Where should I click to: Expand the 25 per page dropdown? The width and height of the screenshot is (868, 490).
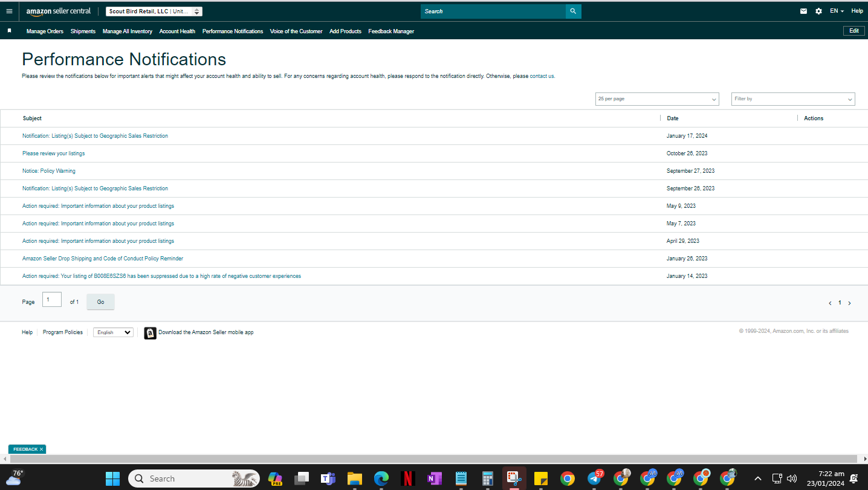(657, 99)
